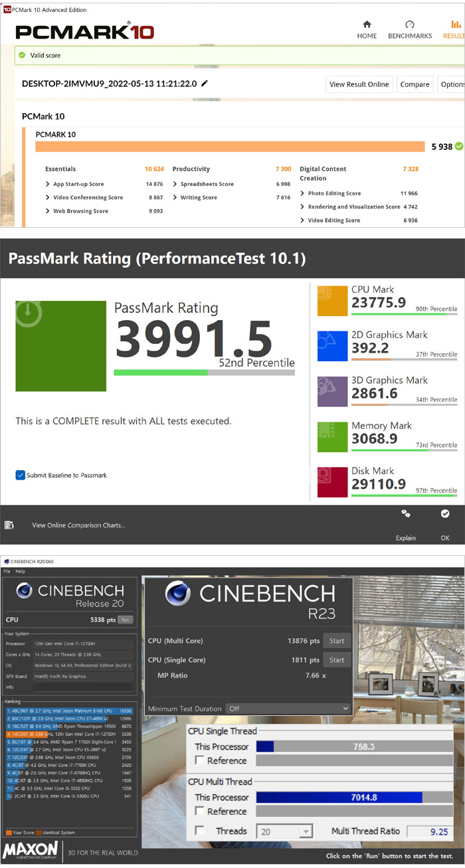This screenshot has height=868, width=465.
Task: Open the Minimum Test Duration dropdown
Action: click(x=287, y=709)
